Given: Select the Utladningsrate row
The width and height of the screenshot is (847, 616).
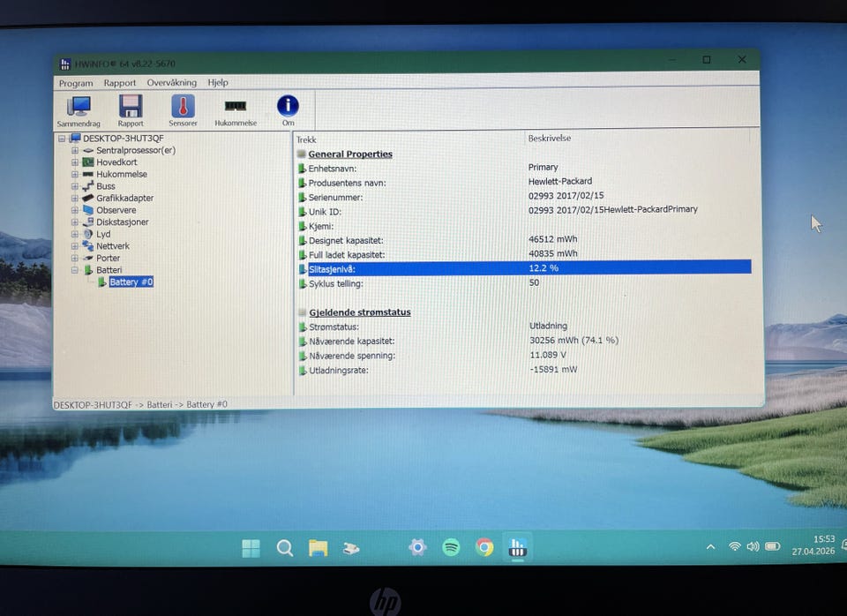Looking at the screenshot, I should pyautogui.click(x=524, y=370).
